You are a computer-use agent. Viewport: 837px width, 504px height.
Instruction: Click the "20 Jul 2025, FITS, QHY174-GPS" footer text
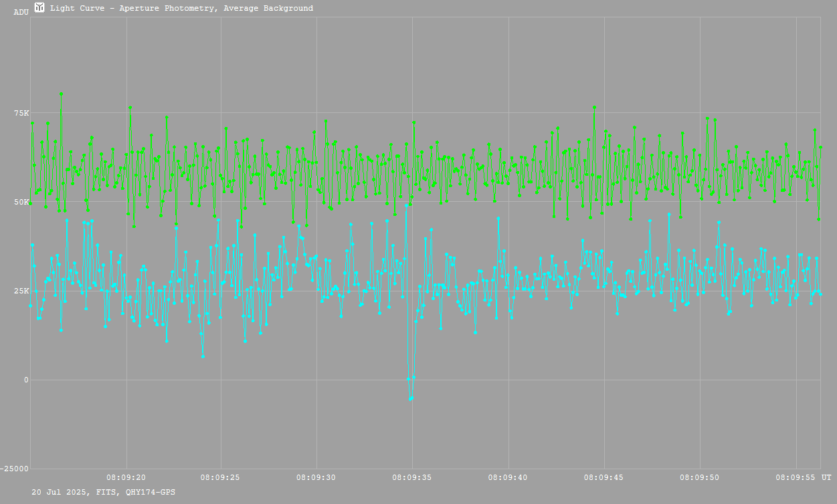(x=104, y=492)
